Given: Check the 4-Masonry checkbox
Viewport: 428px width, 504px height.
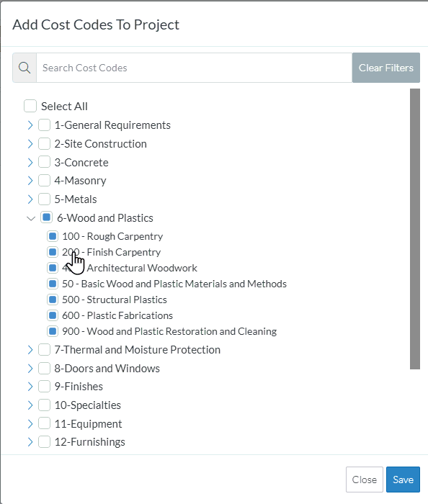Looking at the screenshot, I should tap(45, 181).
